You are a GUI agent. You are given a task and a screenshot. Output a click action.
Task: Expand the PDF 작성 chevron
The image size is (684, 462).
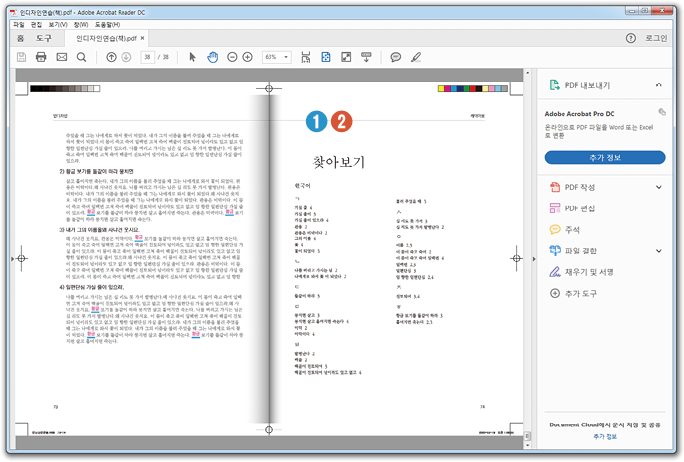pyautogui.click(x=659, y=187)
